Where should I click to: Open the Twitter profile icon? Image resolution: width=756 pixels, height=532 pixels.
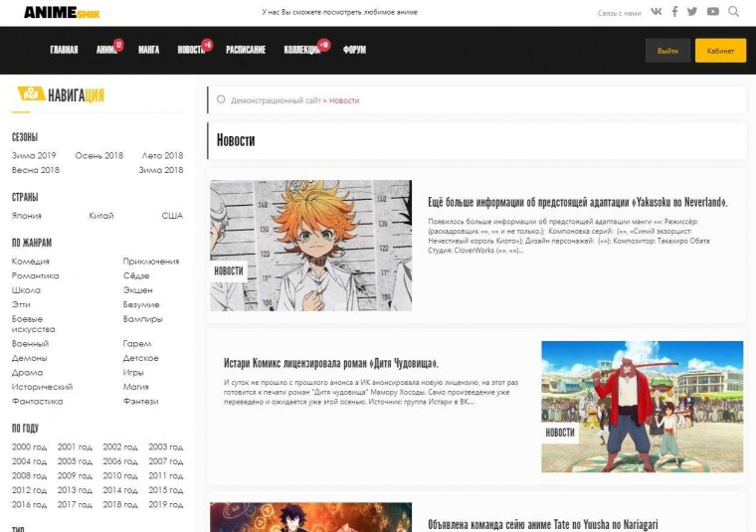(694, 12)
